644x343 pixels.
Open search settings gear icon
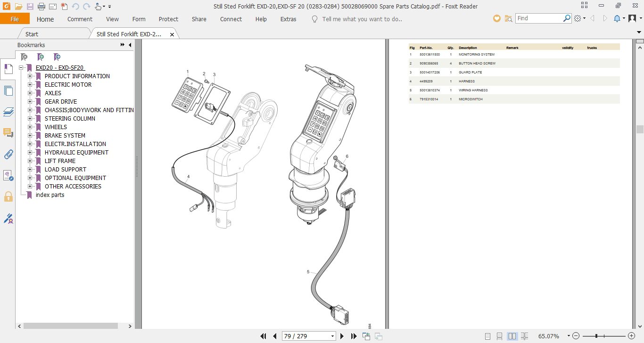tap(578, 18)
